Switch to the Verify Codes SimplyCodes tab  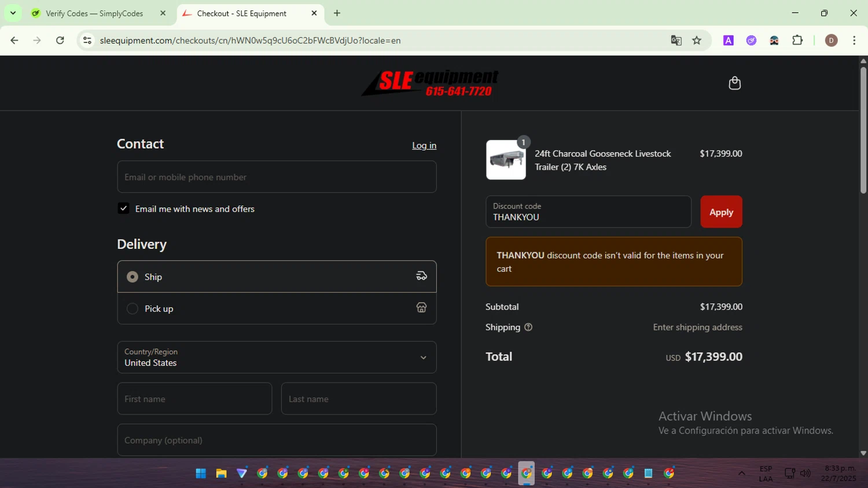94,13
